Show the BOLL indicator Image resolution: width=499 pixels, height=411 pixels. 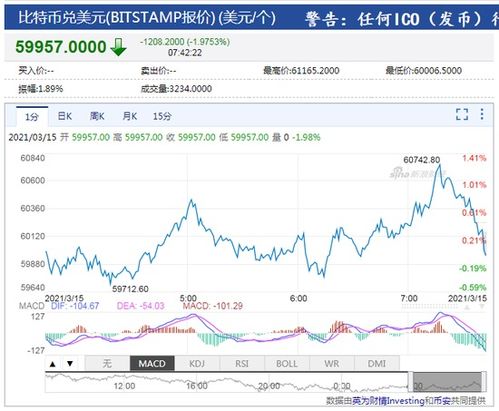coord(287,363)
